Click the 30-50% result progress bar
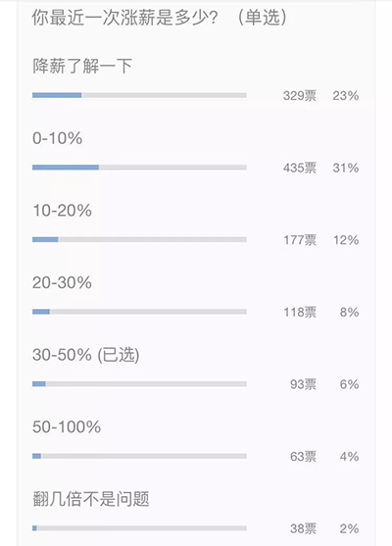Image resolution: width=392 pixels, height=546 pixels. click(139, 383)
